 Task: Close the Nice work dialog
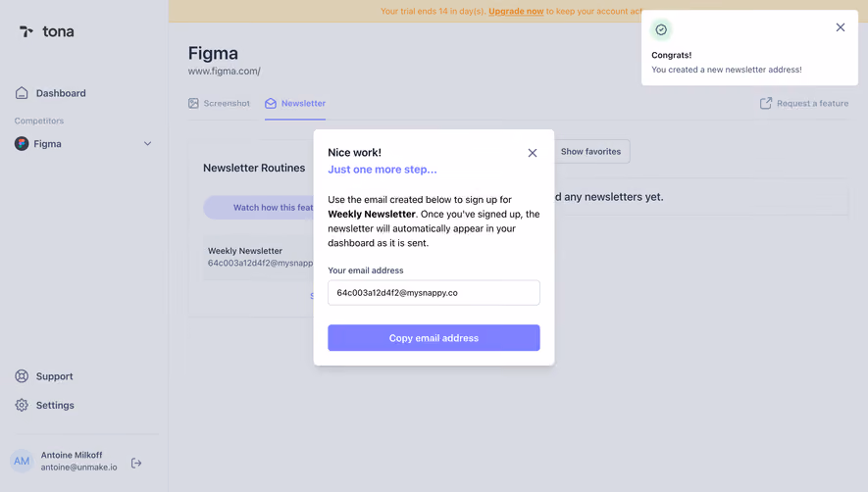coord(533,153)
